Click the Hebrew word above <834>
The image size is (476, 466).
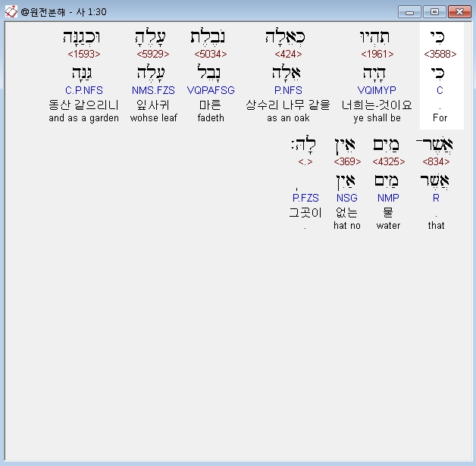[434, 144]
